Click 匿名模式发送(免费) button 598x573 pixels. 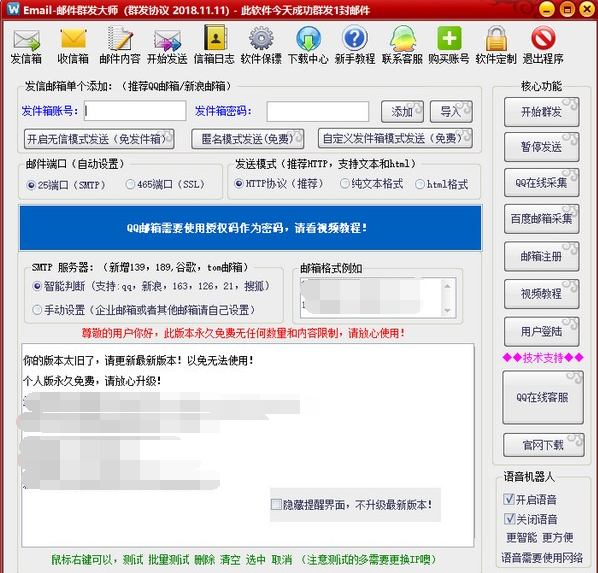pyautogui.click(x=248, y=139)
